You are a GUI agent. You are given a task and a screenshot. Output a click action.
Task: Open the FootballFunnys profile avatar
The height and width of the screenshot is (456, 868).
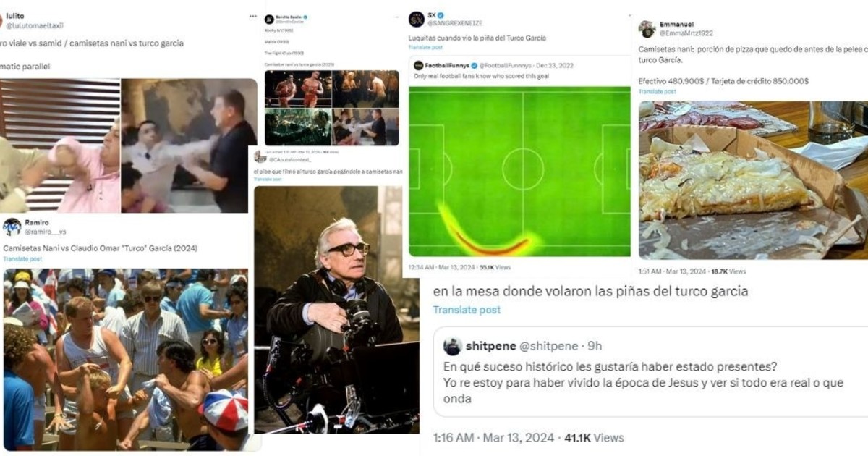click(418, 65)
